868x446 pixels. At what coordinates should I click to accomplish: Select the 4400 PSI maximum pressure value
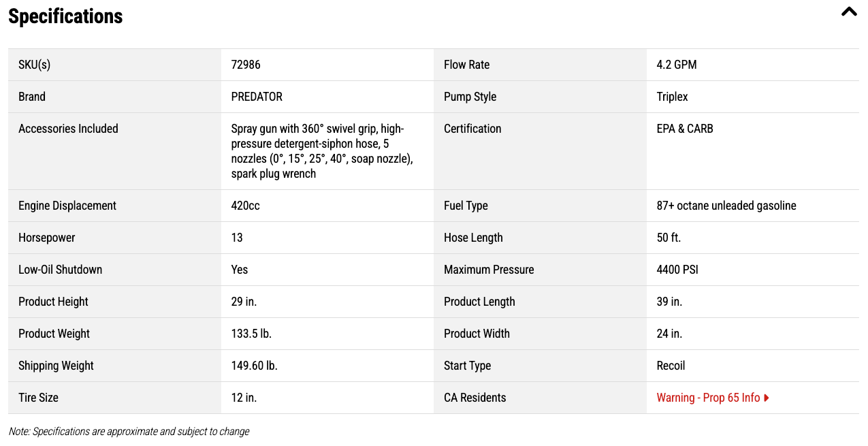click(x=677, y=270)
